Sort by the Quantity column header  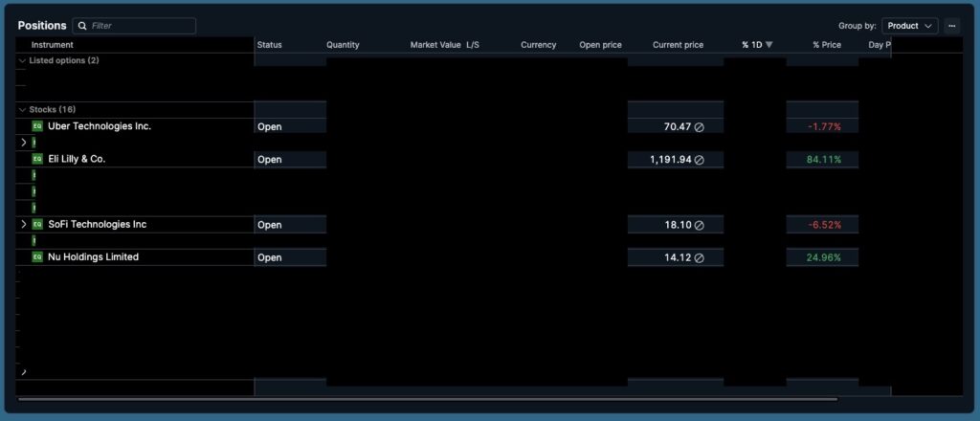(343, 45)
